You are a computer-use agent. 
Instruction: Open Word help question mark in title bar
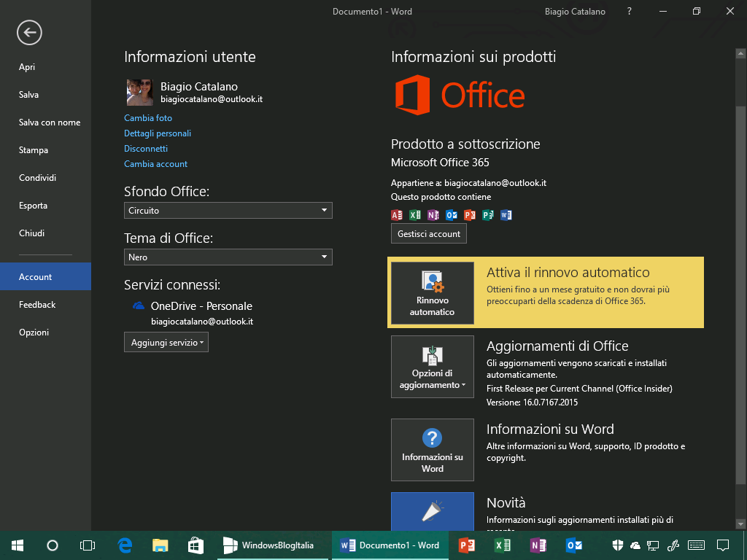630,11
